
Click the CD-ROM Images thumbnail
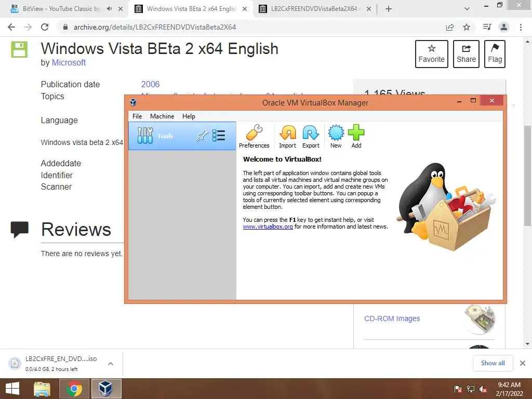480,319
